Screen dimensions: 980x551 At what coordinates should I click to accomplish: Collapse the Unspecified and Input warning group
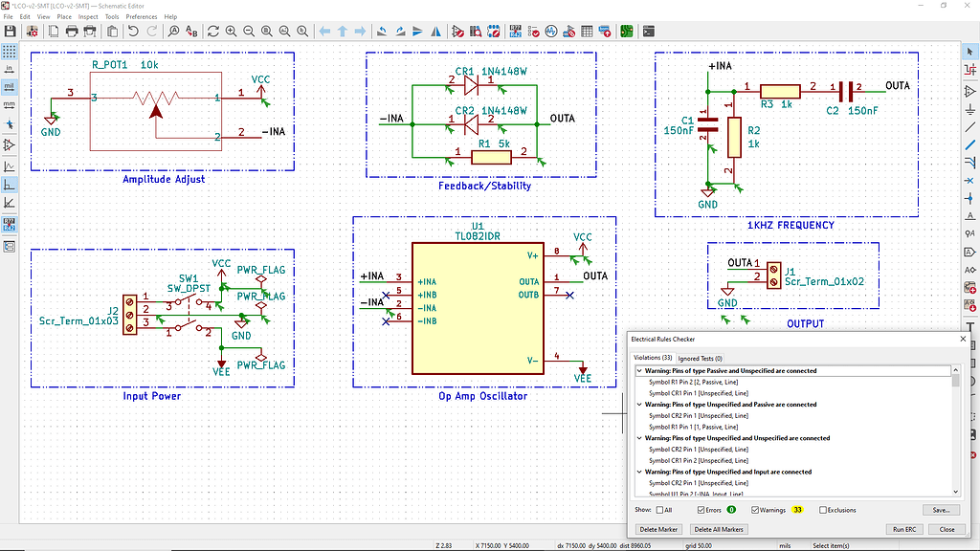click(x=639, y=472)
